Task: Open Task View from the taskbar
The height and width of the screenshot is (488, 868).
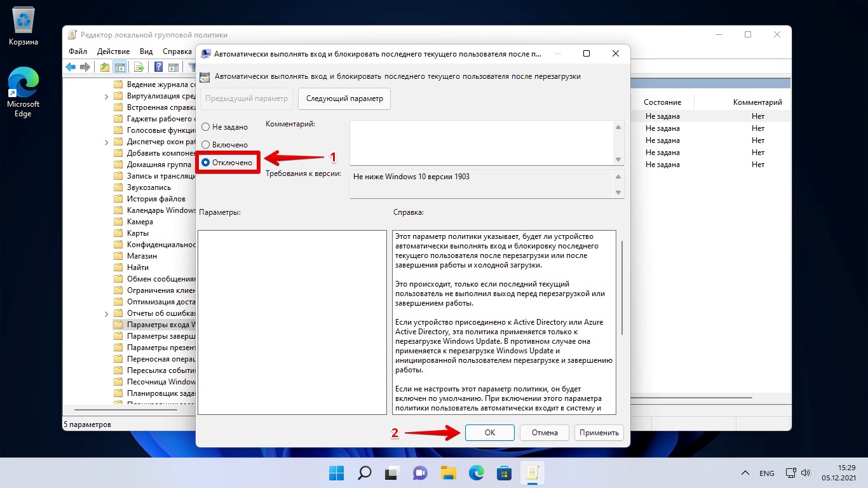Action: pyautogui.click(x=393, y=473)
